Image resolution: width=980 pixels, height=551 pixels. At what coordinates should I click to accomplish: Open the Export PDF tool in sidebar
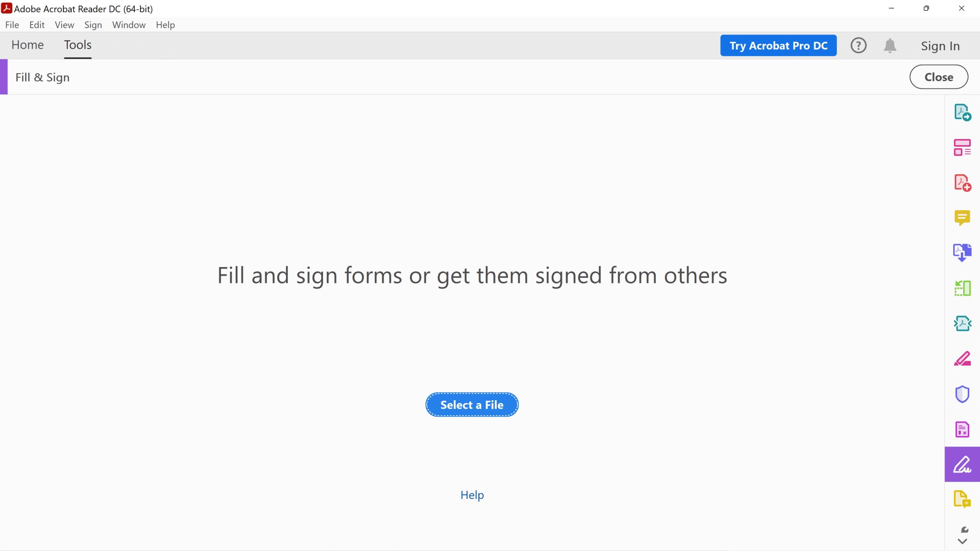pos(962,112)
